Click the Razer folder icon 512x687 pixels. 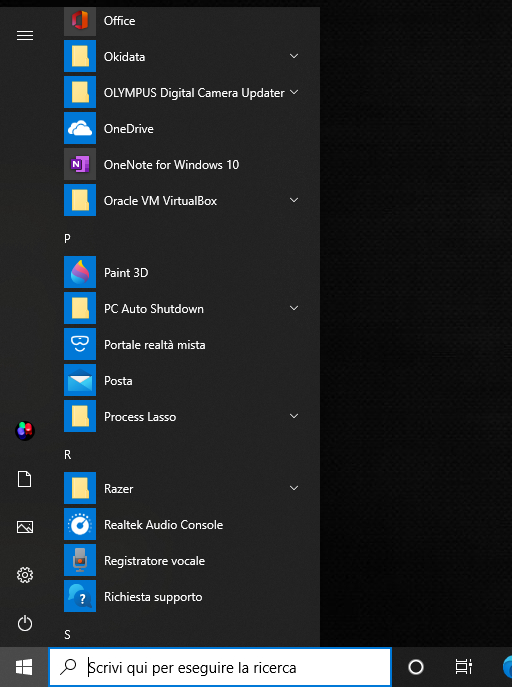pyautogui.click(x=80, y=488)
